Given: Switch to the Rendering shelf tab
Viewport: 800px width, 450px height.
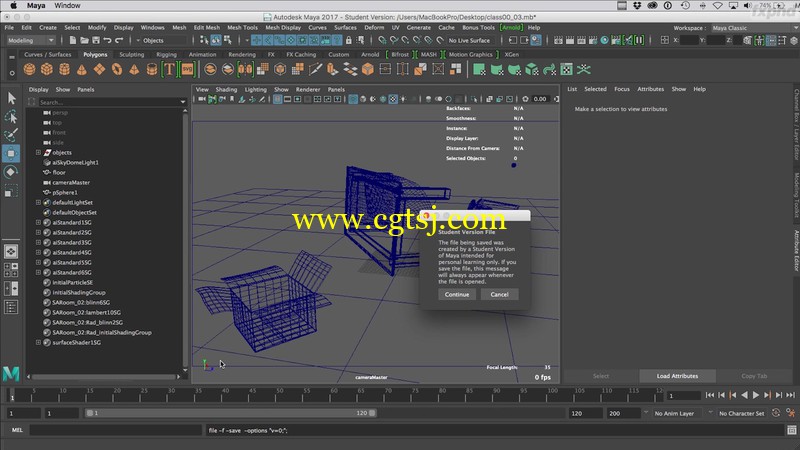Looking at the screenshot, I should [242, 54].
